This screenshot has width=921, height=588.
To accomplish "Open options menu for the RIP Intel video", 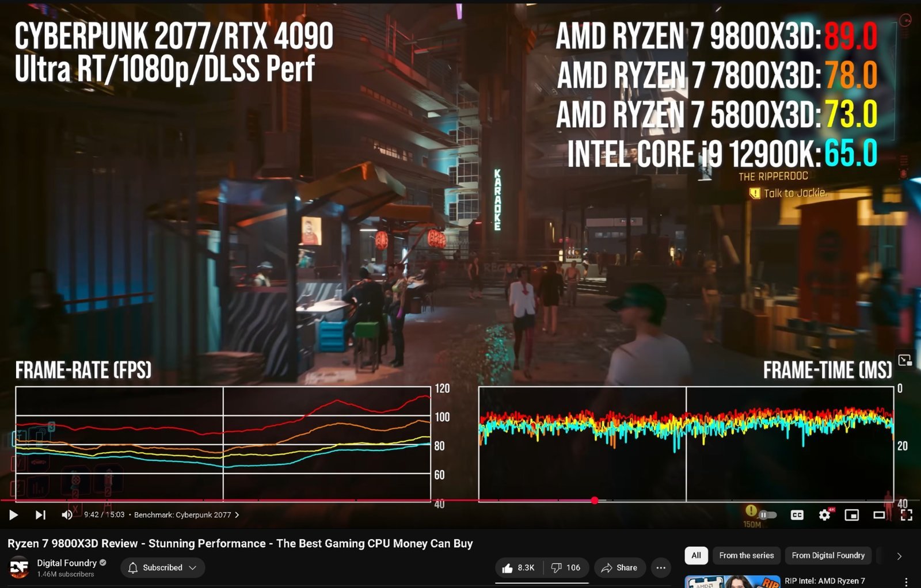I will (x=906, y=582).
